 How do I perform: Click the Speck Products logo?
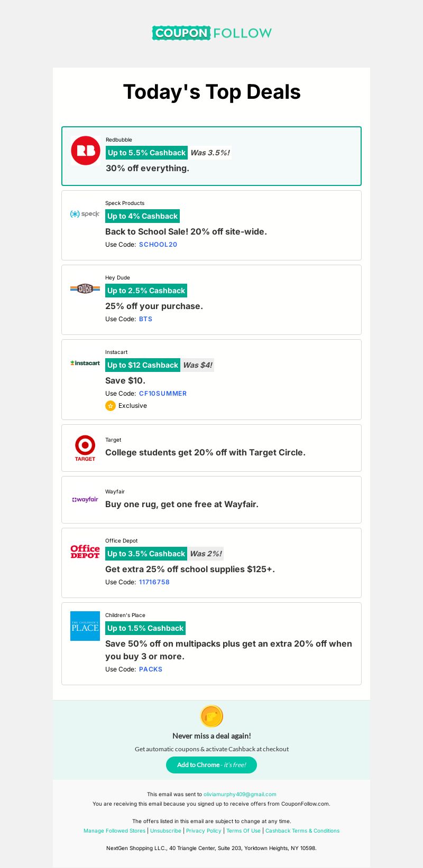click(x=85, y=214)
